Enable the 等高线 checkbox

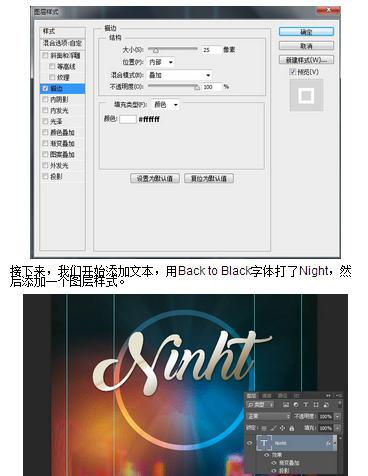click(x=52, y=66)
